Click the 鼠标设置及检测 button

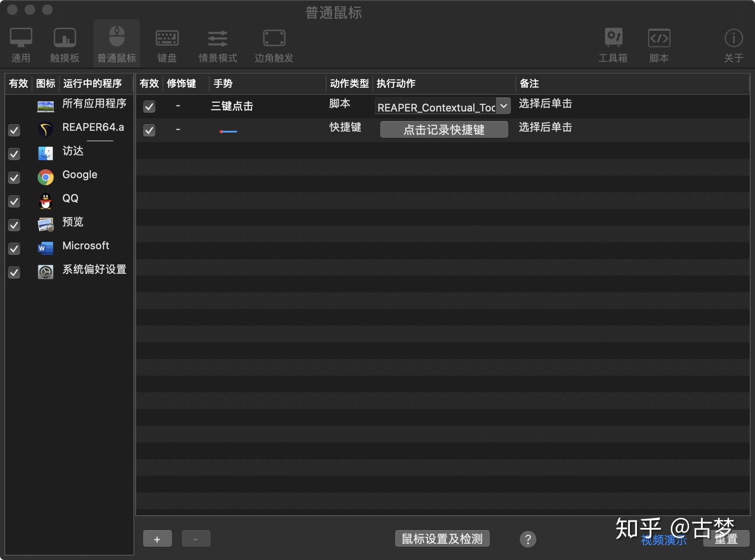(x=442, y=539)
